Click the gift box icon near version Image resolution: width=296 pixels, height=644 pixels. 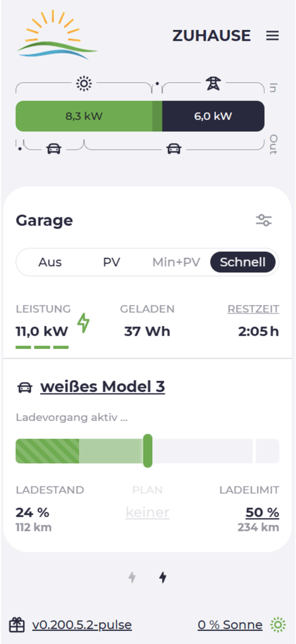(17, 624)
